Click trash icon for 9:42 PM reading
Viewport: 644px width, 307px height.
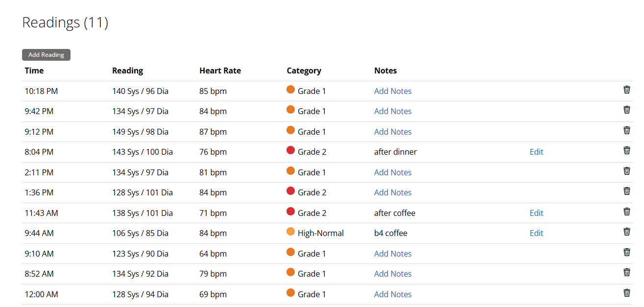point(626,110)
